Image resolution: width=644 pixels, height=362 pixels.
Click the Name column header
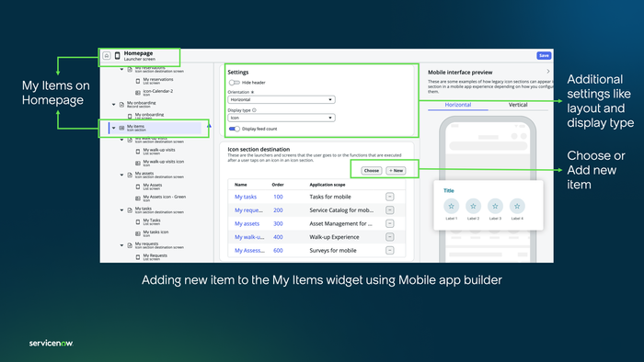[x=241, y=185]
